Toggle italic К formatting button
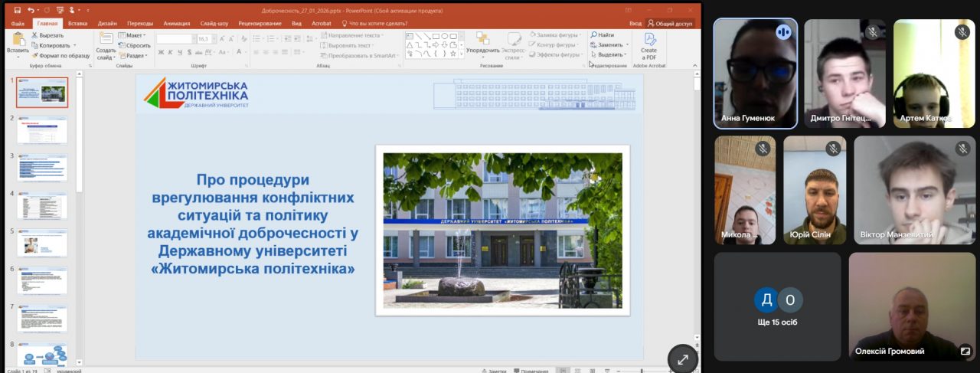Screen dimensions: 980x373 [170, 53]
